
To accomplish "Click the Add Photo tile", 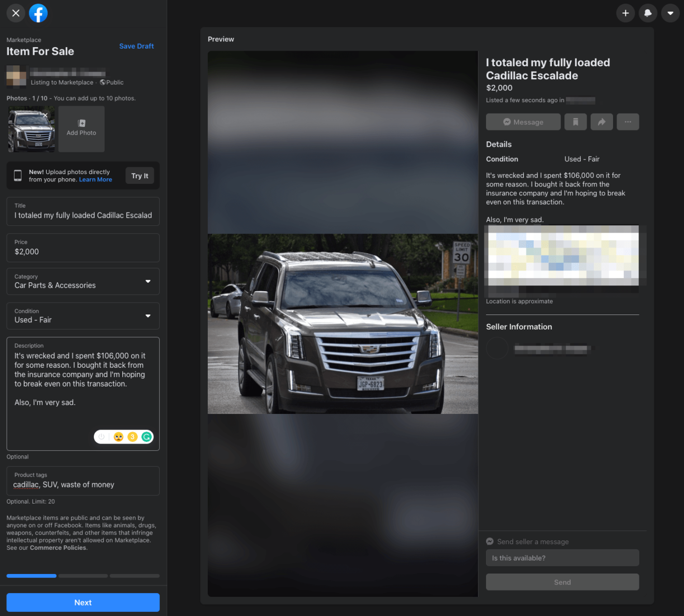I will [81, 129].
